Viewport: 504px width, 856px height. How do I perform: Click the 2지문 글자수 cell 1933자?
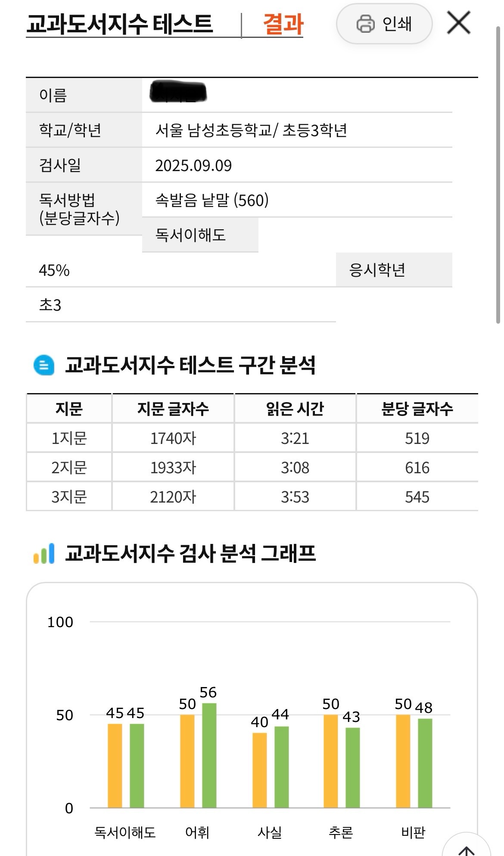[173, 468]
